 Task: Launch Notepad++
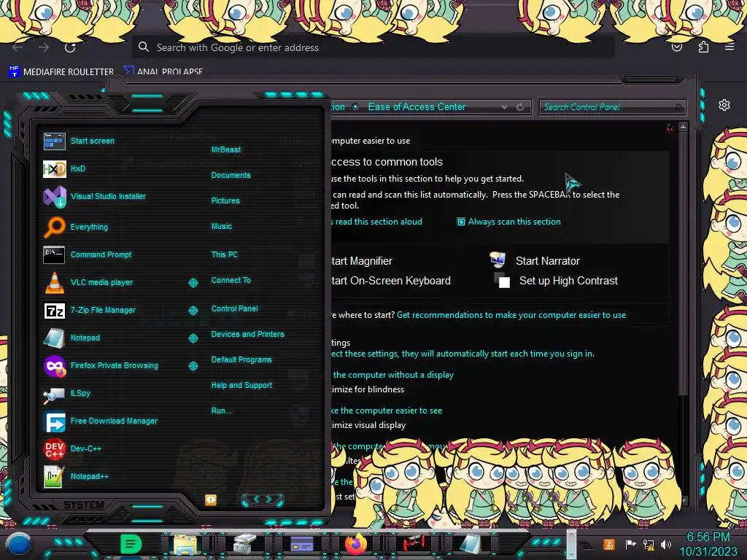point(76,476)
